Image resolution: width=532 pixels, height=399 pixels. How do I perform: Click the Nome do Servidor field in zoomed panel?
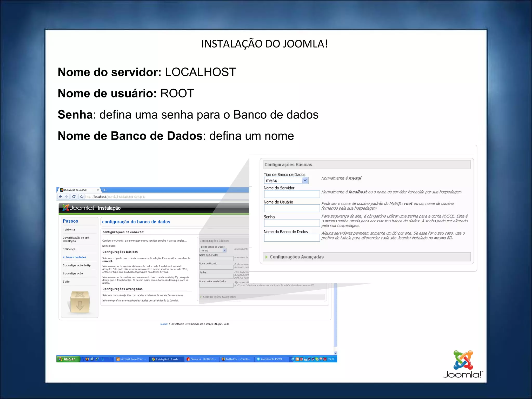tap(292, 194)
